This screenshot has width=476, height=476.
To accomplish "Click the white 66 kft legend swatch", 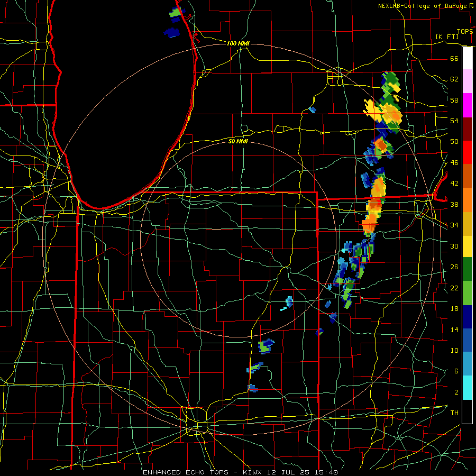I will [467, 58].
